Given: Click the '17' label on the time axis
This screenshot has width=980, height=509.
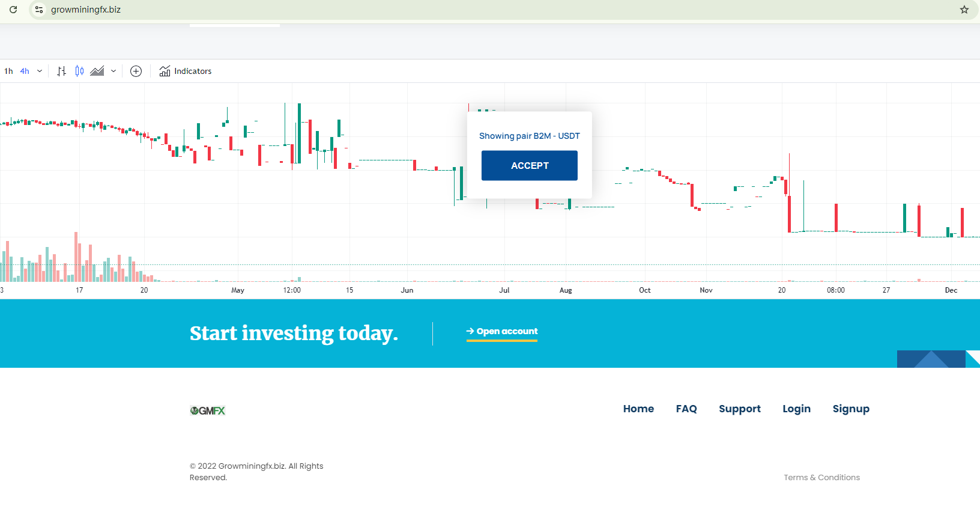Looking at the screenshot, I should coord(79,290).
